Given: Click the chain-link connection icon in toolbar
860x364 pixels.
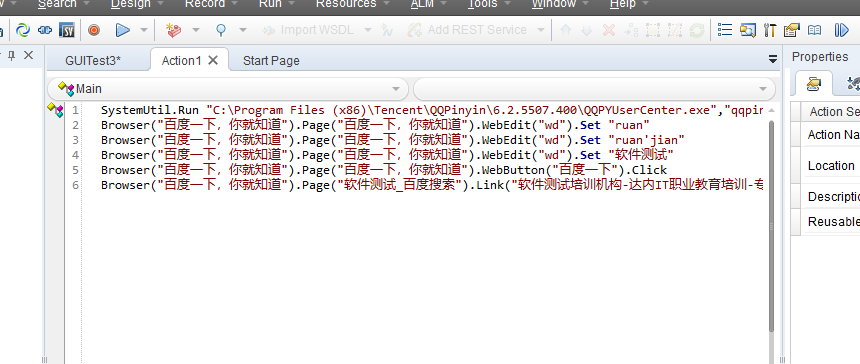Looking at the screenshot, I should 45,30.
